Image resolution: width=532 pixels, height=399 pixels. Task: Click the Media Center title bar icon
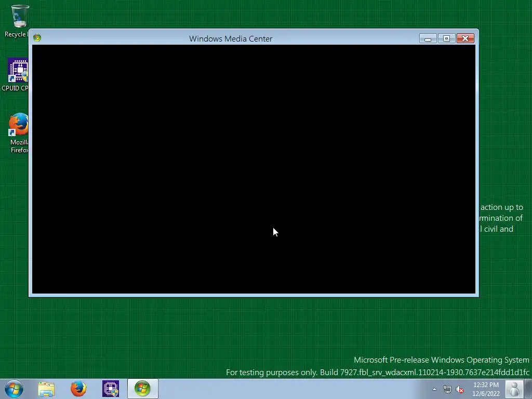tap(37, 37)
